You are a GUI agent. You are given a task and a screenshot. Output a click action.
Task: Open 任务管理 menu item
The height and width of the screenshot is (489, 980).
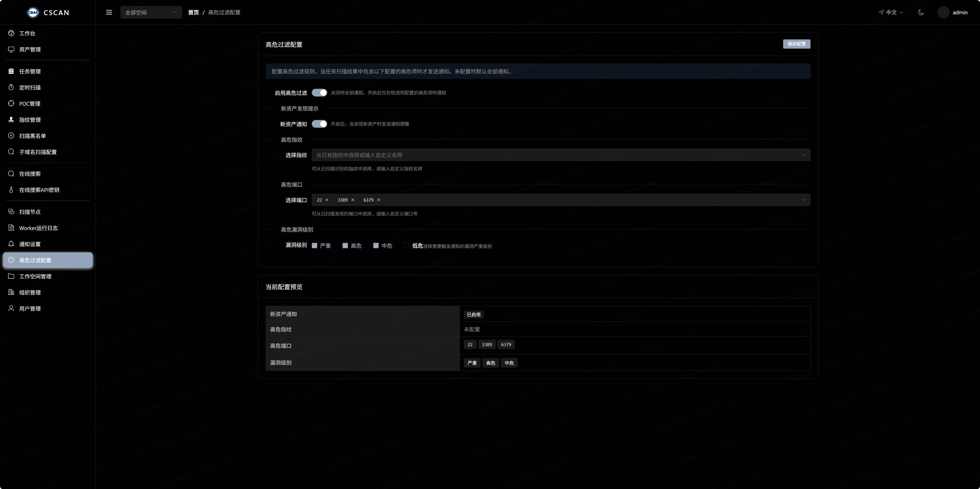48,71
